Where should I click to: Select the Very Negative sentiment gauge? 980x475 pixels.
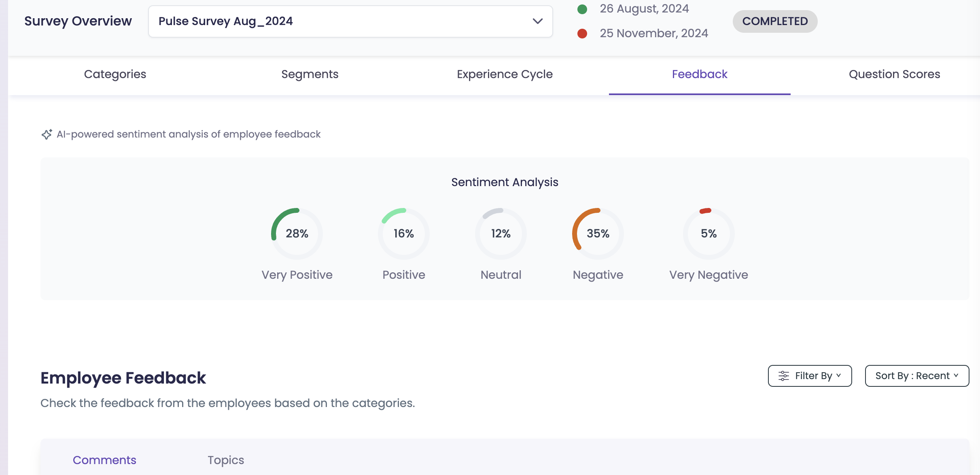pos(708,233)
